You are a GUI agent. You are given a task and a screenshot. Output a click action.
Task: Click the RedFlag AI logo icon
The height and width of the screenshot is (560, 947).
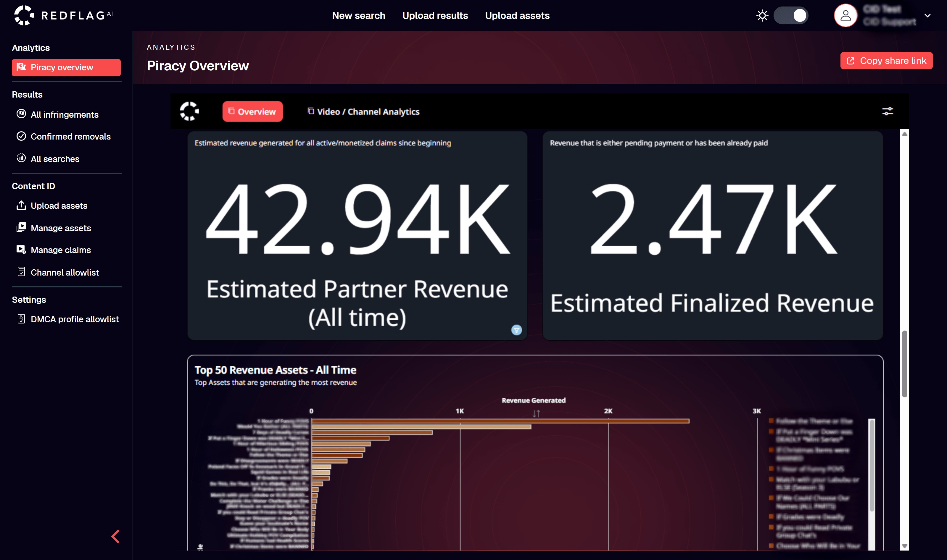[24, 15]
